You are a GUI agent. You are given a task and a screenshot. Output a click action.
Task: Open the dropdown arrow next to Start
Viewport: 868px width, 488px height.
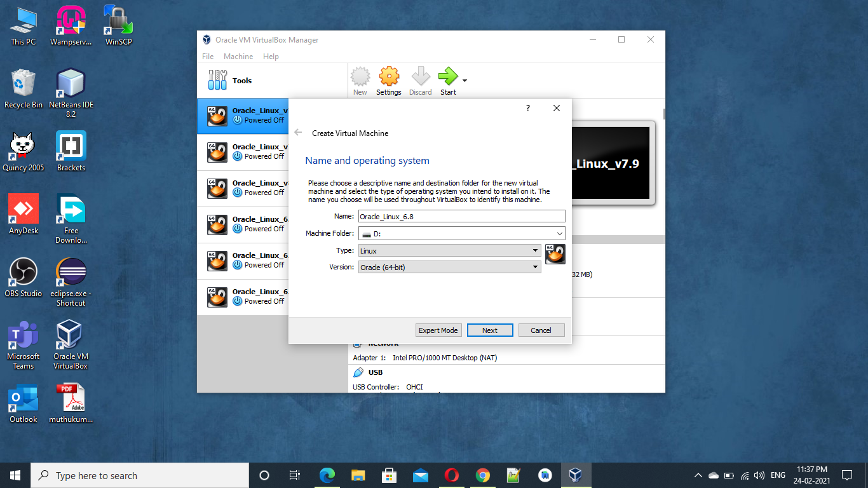point(465,81)
